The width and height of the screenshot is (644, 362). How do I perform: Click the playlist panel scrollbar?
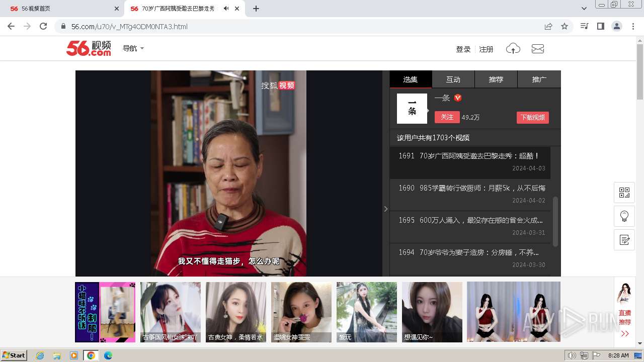555,221
